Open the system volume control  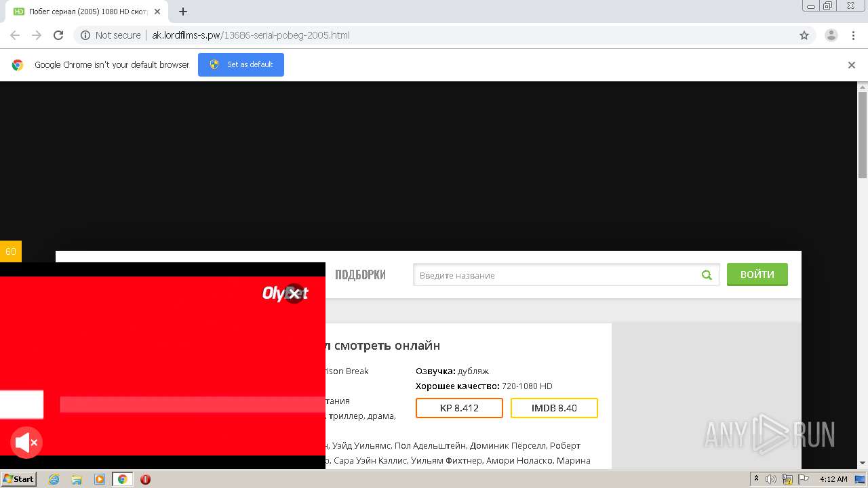771,479
